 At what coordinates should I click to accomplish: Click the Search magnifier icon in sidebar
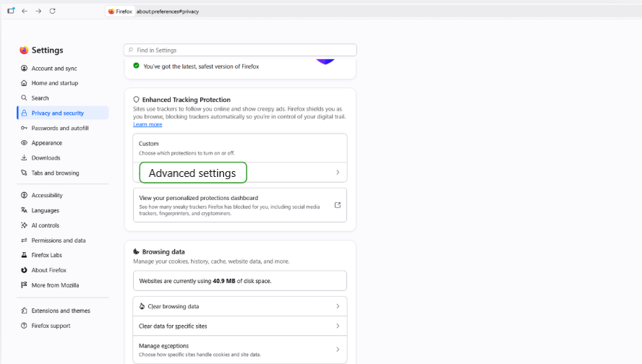(x=24, y=97)
